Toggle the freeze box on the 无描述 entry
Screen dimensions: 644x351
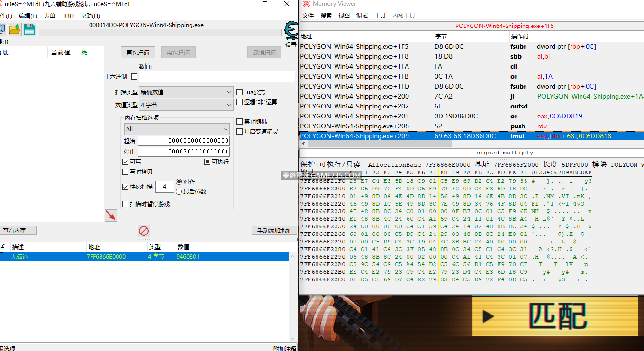coord(1,257)
